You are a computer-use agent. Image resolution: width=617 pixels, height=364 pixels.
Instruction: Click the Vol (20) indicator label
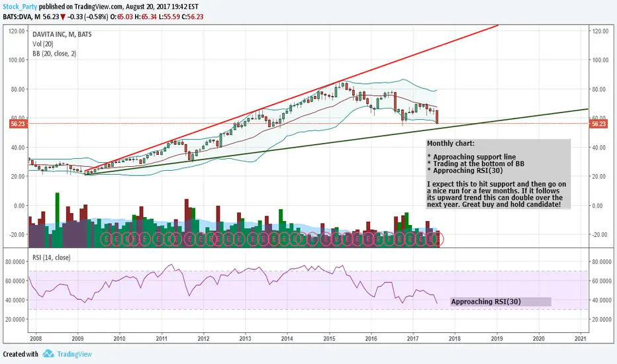(x=43, y=44)
